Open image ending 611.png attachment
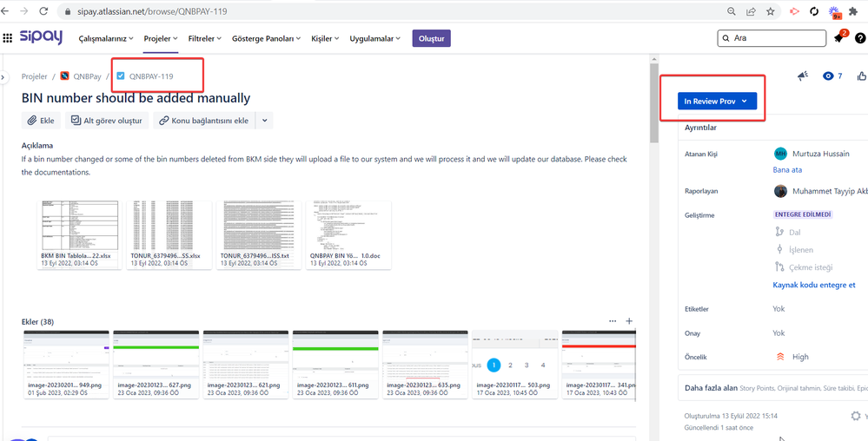 (335, 364)
